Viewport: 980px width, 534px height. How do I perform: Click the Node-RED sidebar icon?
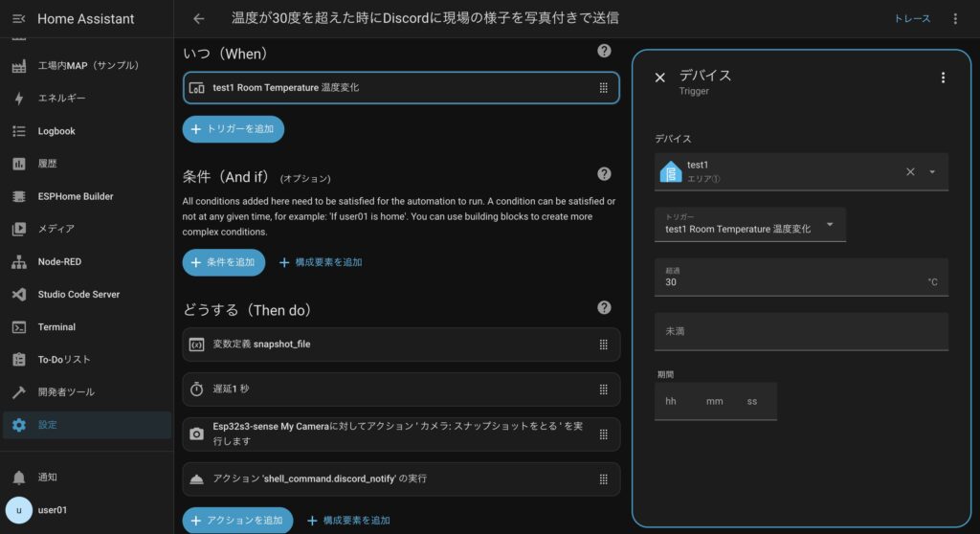(x=19, y=262)
